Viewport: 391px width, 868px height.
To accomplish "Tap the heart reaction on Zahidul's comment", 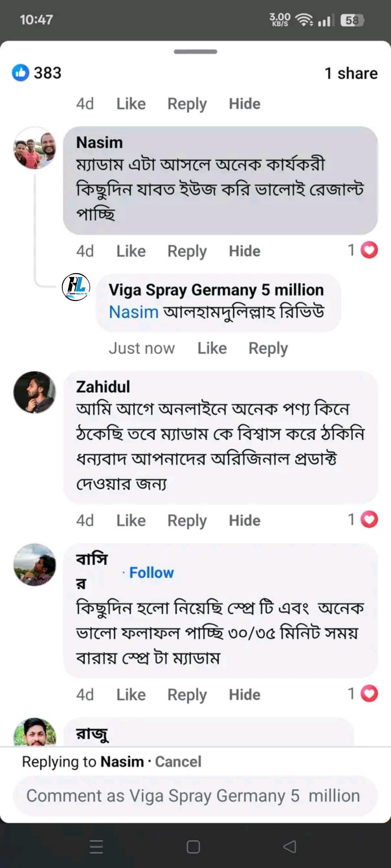I will (369, 520).
